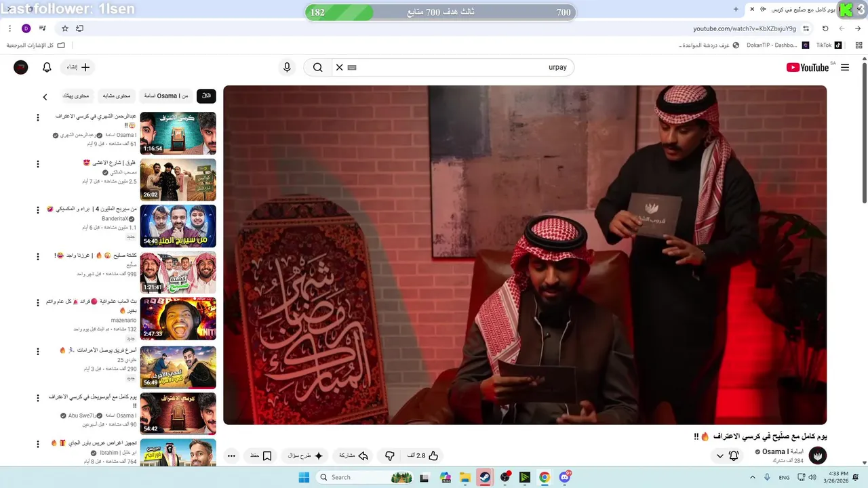Select the All (الكل) filter chip
The height and width of the screenshot is (488, 868).
[x=206, y=96]
